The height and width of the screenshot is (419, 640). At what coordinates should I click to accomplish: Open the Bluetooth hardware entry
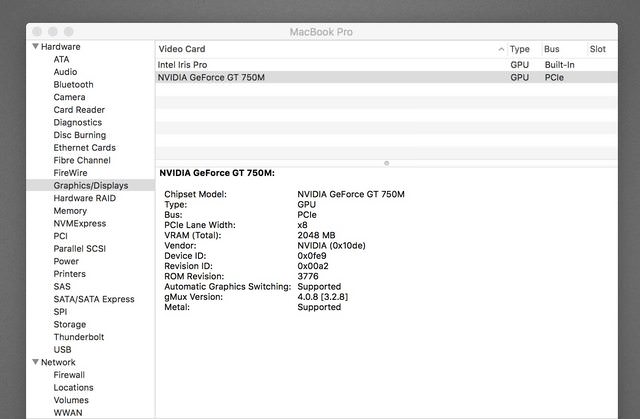(73, 84)
